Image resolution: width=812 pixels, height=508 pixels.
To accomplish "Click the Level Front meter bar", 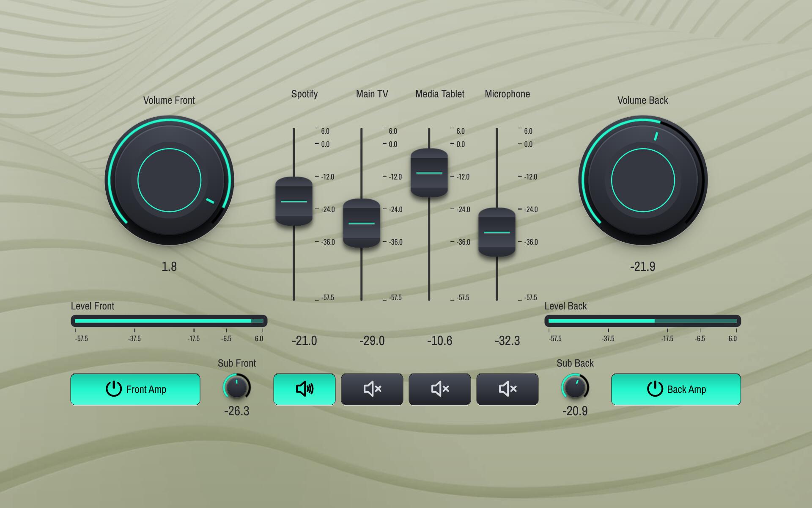I will (169, 321).
